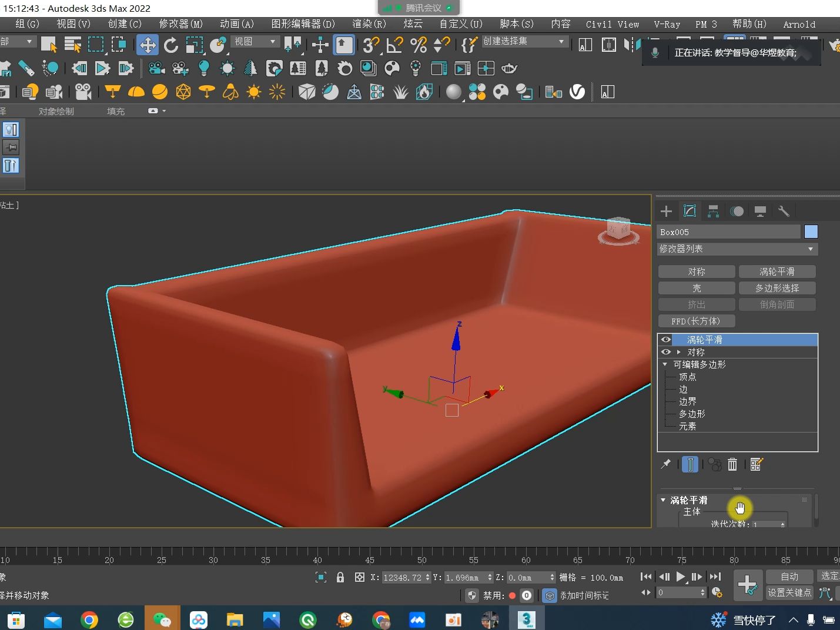This screenshot has width=840, height=630.
Task: Open the 渲染(R) menu
Action: pos(369,24)
